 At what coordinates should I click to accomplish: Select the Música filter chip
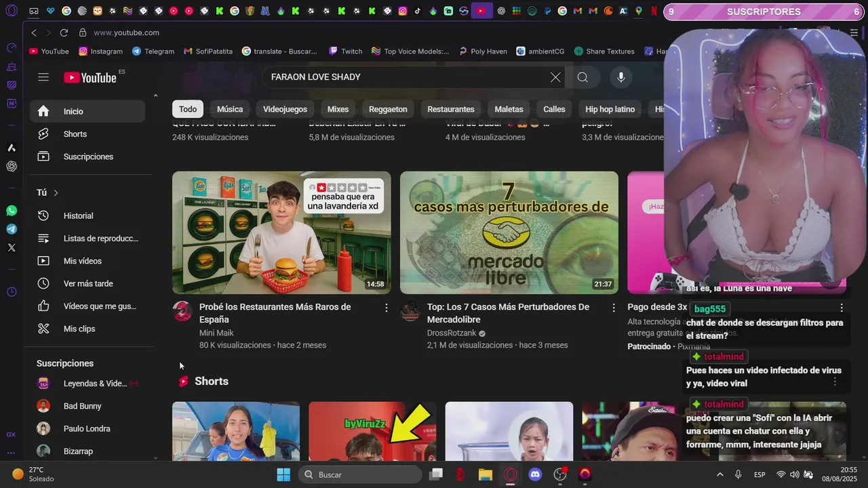tap(230, 109)
